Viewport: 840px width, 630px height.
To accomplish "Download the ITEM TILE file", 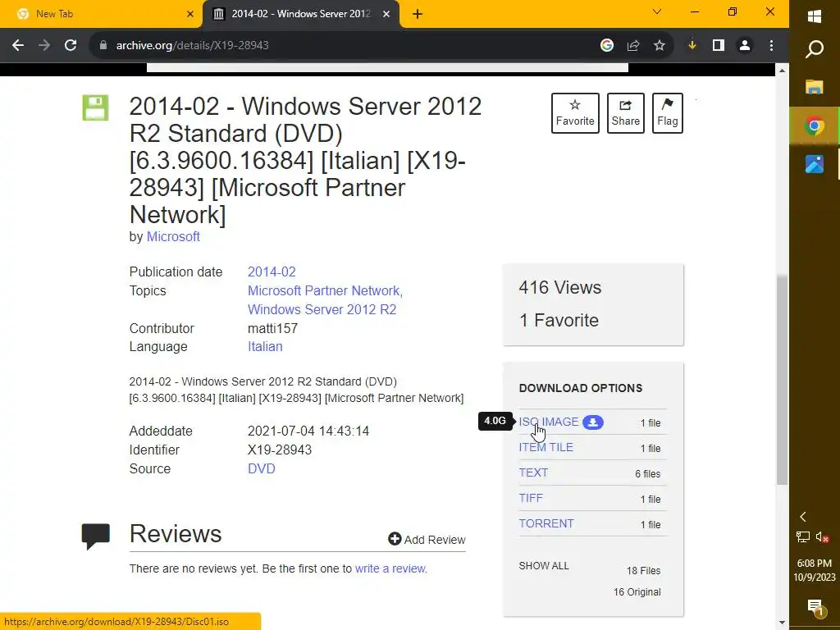I will click(x=546, y=447).
